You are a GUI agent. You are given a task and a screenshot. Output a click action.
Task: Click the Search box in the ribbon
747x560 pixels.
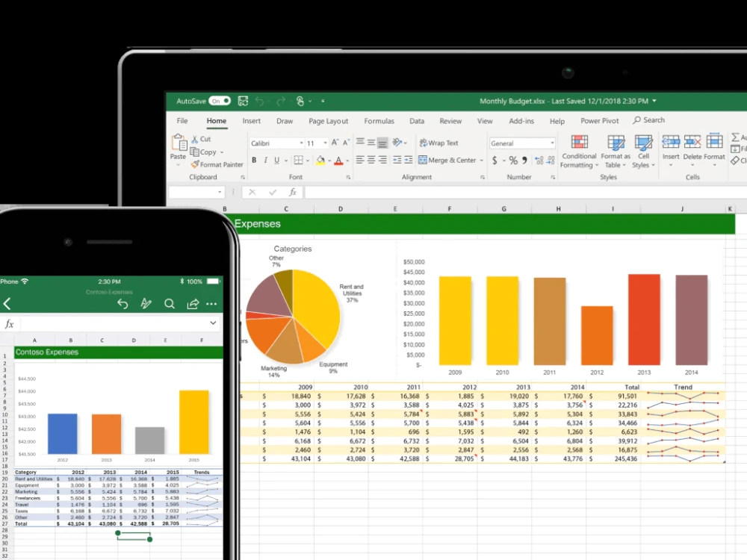pyautogui.click(x=649, y=120)
